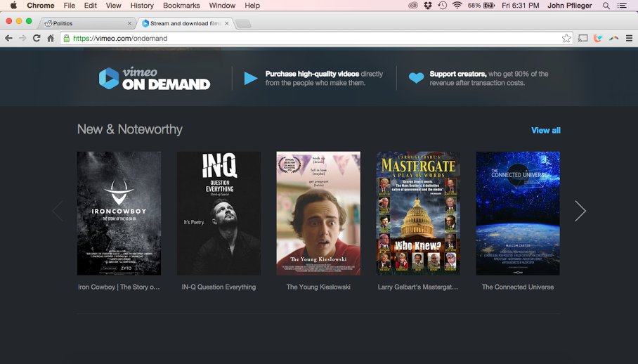Image resolution: width=638 pixels, height=364 pixels.
Task: Open the Apple menu
Action: pyautogui.click(x=13, y=6)
